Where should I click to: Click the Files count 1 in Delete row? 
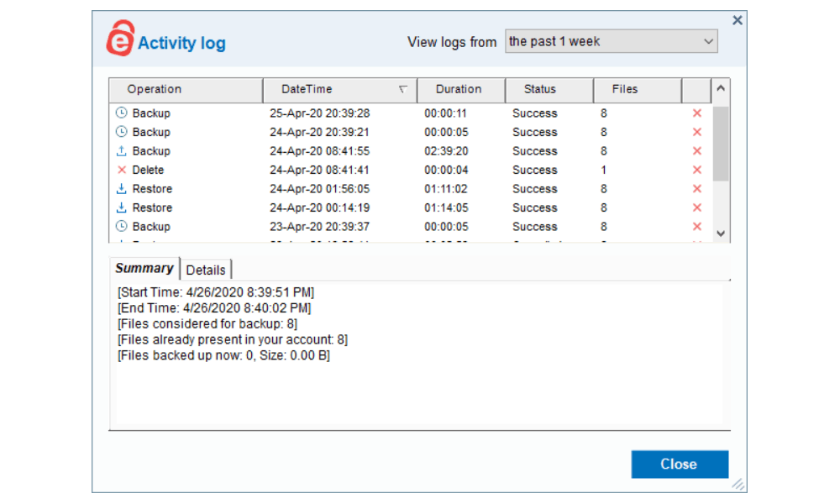pos(604,170)
